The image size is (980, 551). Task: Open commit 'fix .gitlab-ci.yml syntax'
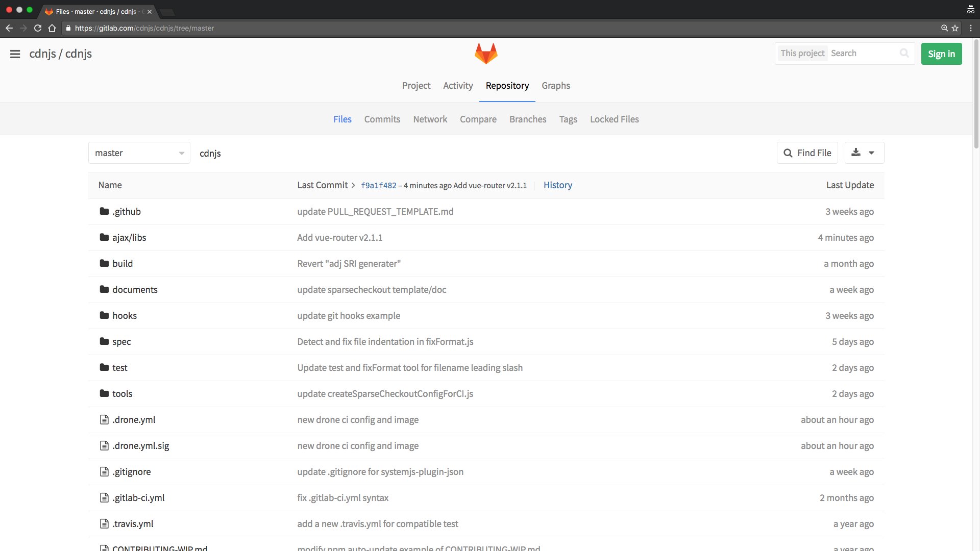pos(343,498)
